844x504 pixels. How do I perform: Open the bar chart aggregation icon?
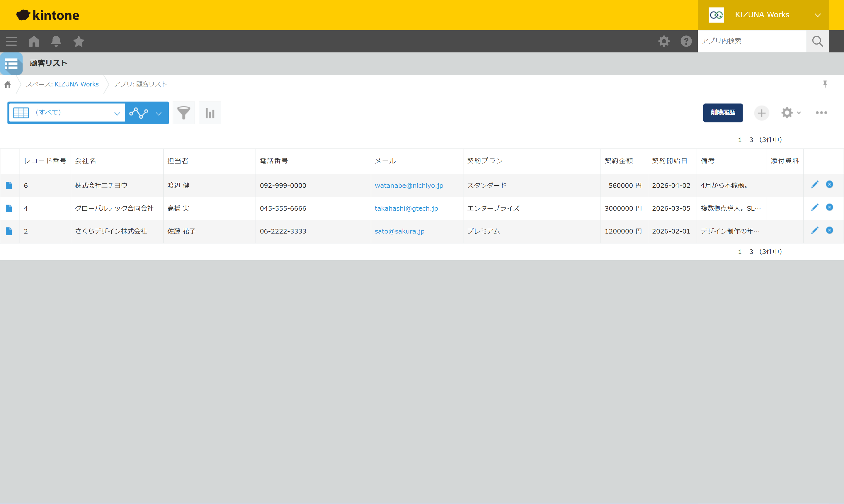[210, 113]
